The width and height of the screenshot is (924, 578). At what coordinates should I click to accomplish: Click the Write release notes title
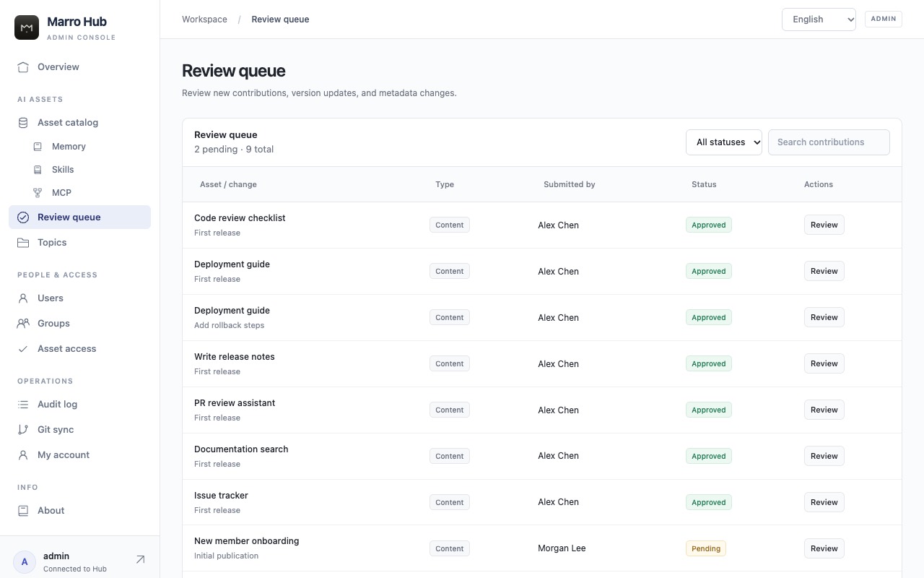[x=235, y=357]
